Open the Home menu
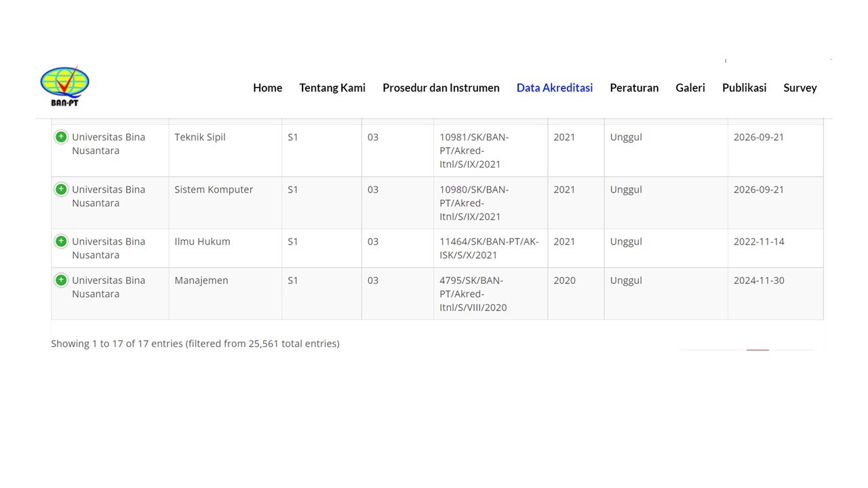The image size is (868, 488). (x=268, y=87)
